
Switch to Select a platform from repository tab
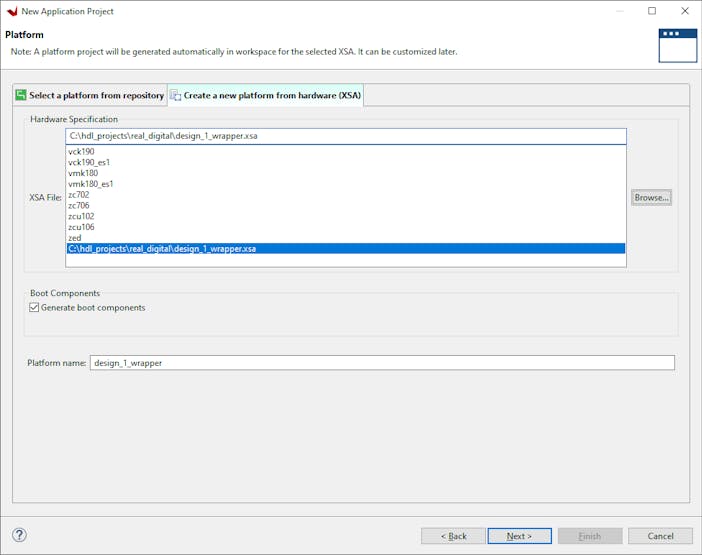[x=90, y=95]
